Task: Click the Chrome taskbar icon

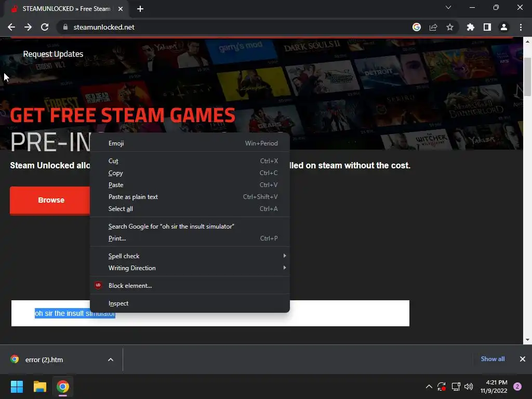Action: coord(63,387)
